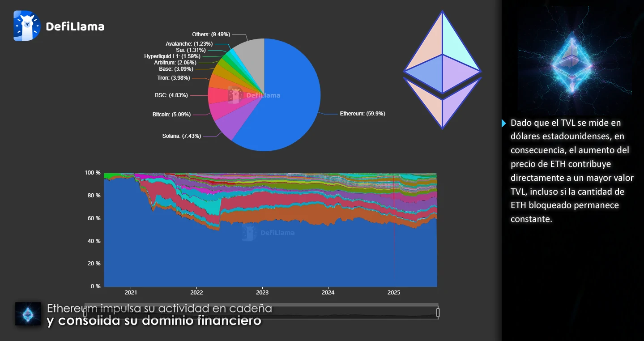
Task: Expand the 'Tron: (3.98%)' legend entry
Action: point(173,77)
